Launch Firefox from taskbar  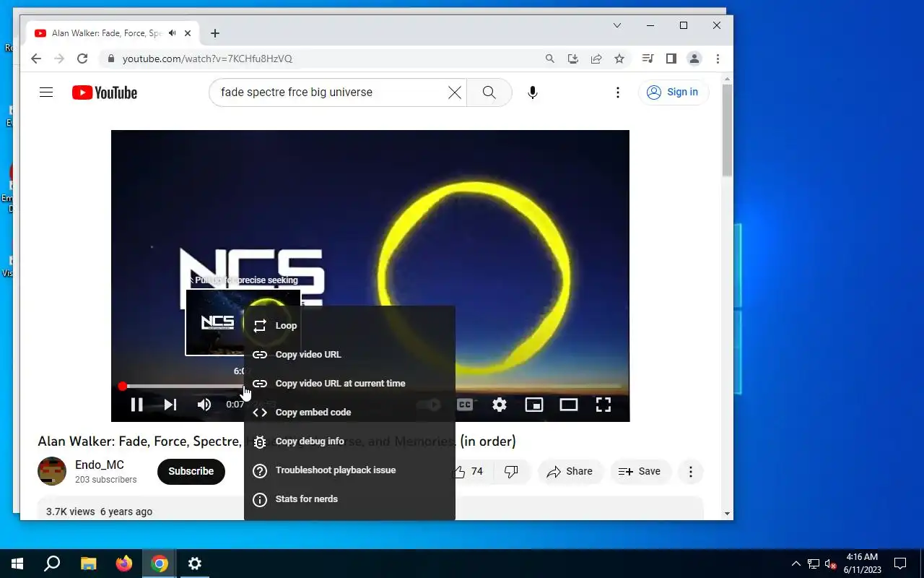(124, 564)
